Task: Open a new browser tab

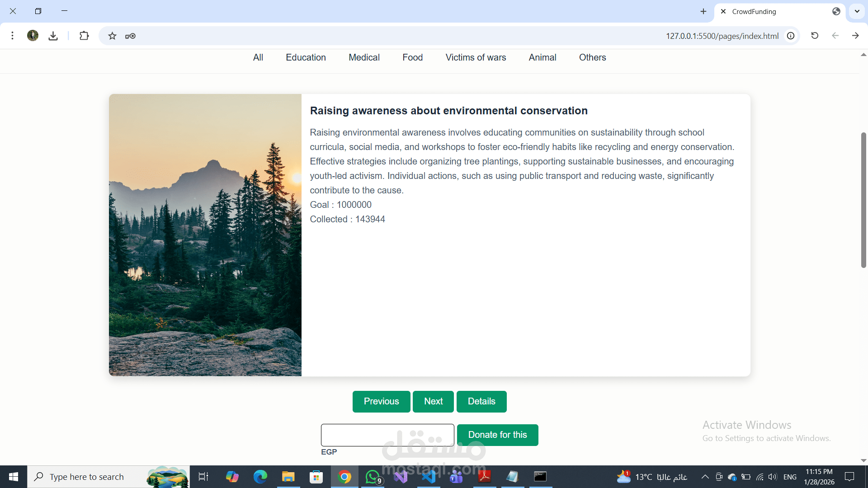Action: click(x=703, y=11)
